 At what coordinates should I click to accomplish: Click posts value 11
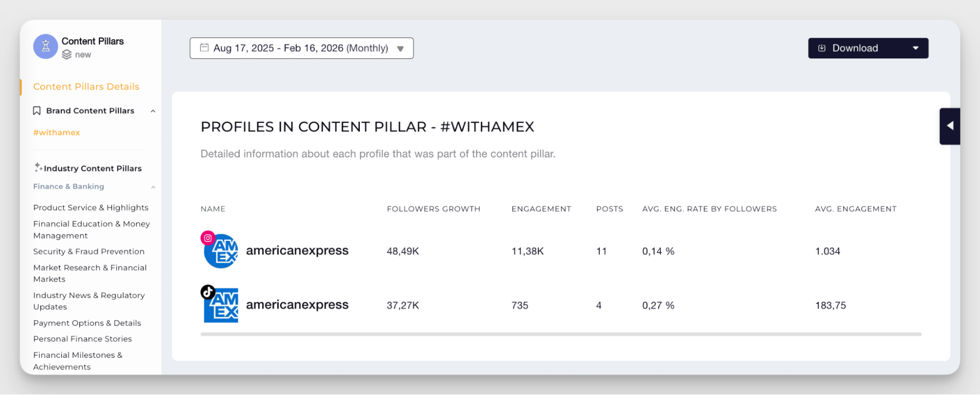coord(602,251)
